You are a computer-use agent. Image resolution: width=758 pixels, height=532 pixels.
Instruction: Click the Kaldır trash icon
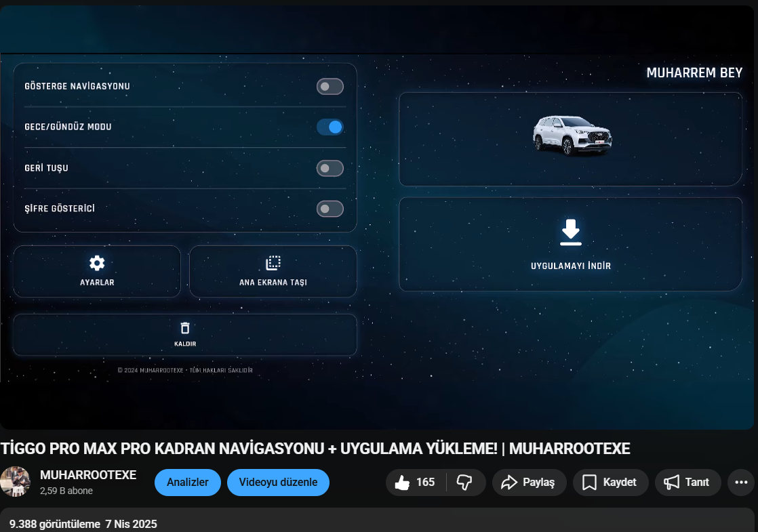coord(185,328)
